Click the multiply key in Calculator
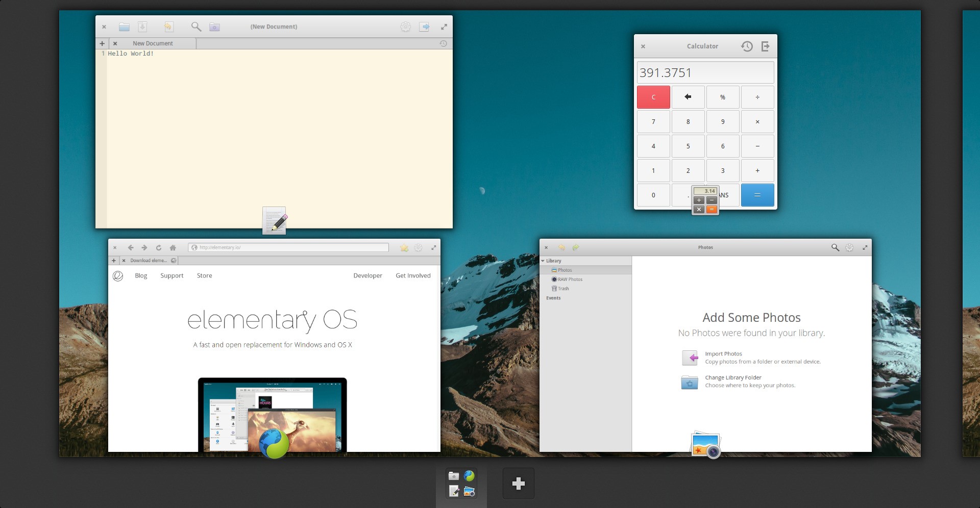This screenshot has width=980, height=508. pos(757,122)
